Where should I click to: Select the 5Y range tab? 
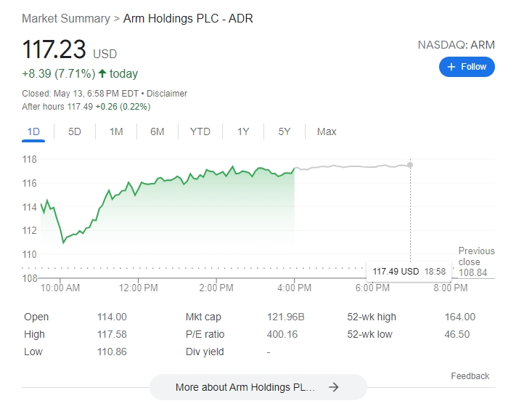click(x=285, y=131)
